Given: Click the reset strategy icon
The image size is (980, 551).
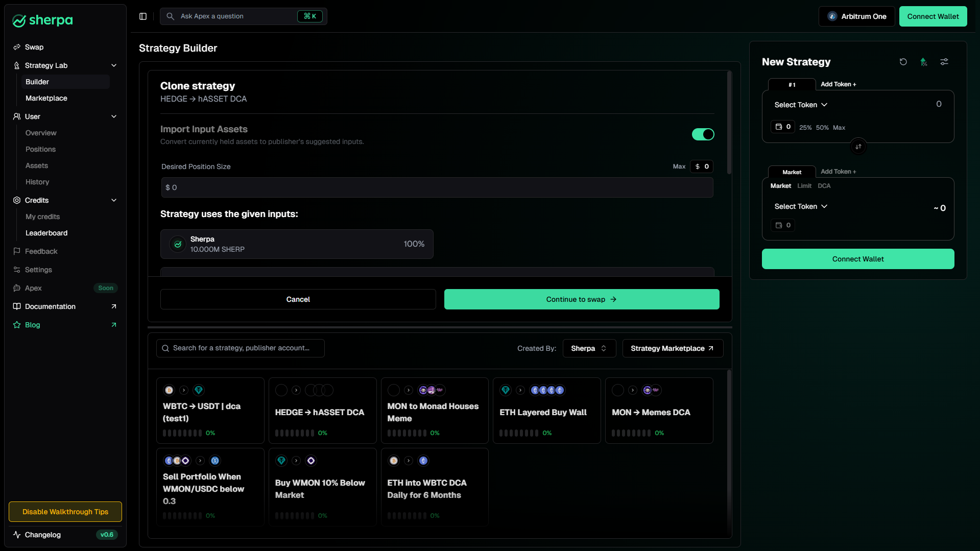Looking at the screenshot, I should 903,62.
